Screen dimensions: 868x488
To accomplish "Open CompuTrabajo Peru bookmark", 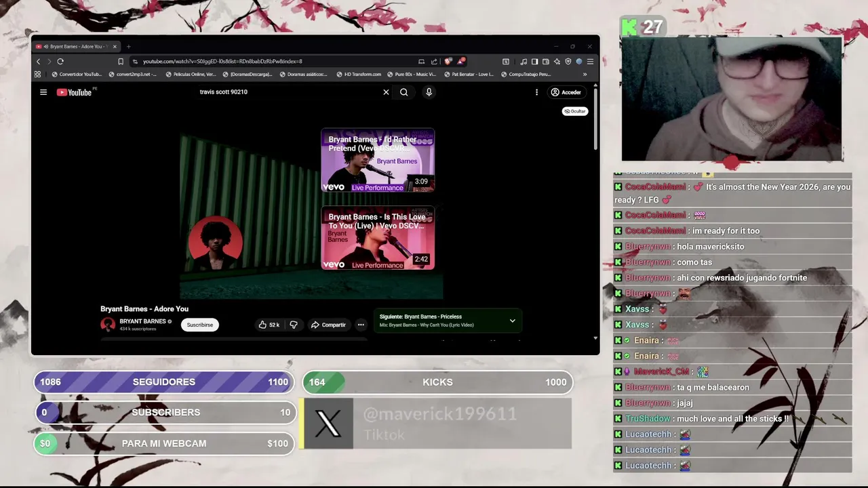I will tap(526, 75).
